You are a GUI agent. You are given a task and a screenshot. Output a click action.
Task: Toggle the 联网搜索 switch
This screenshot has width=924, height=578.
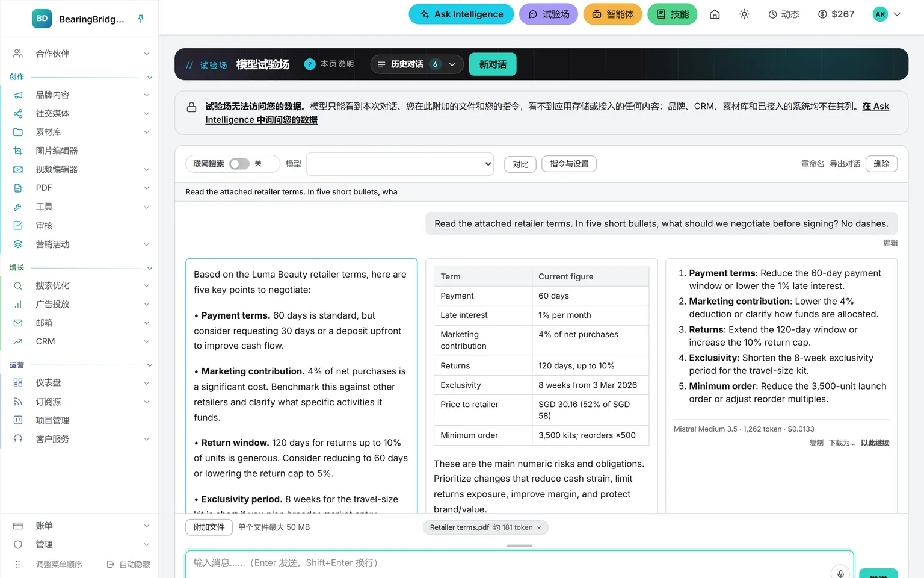[239, 164]
